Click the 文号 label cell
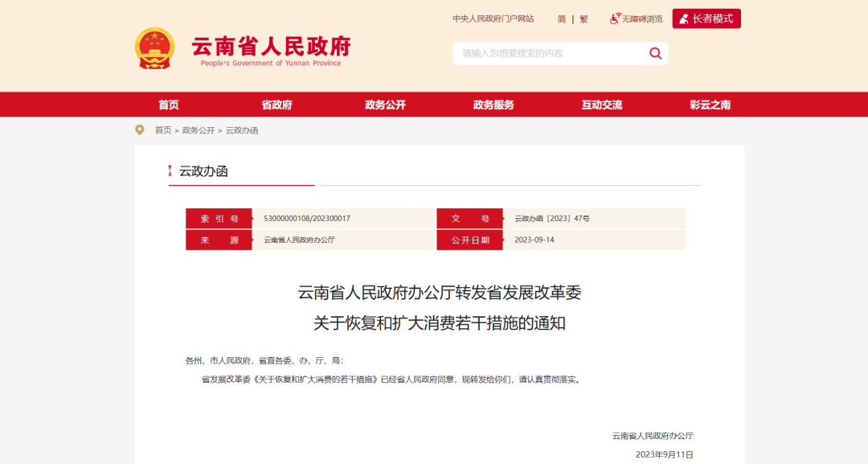868x464 pixels. pyautogui.click(x=469, y=219)
